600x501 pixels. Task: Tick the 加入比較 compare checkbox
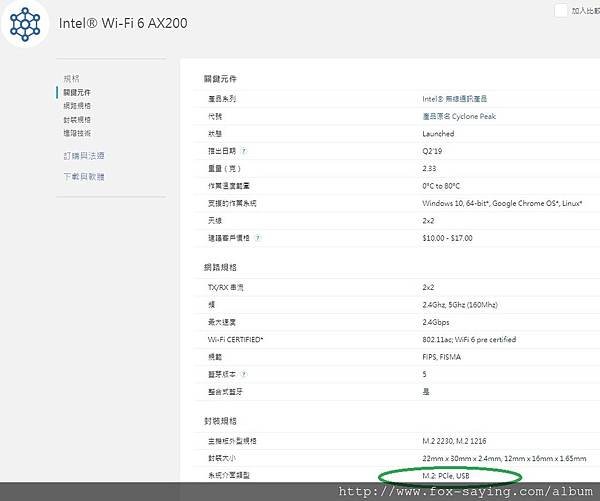(561, 10)
